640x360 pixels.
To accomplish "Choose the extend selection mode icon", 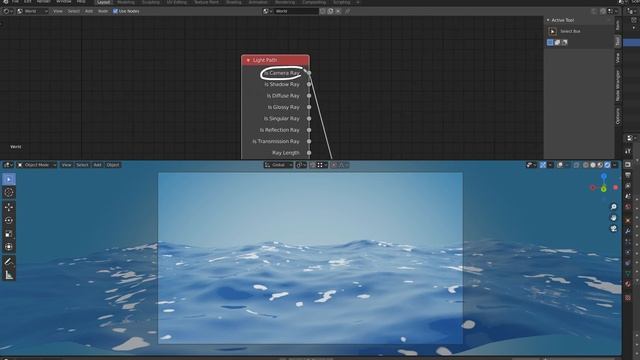I will point(558,42).
